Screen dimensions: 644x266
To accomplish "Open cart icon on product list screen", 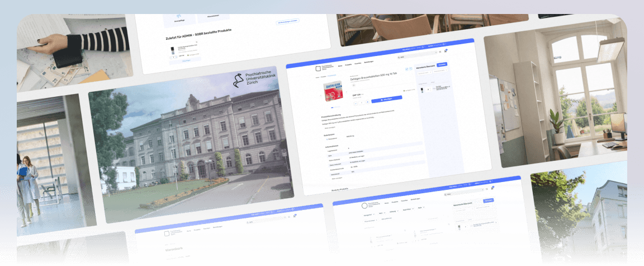I will pos(493,188).
